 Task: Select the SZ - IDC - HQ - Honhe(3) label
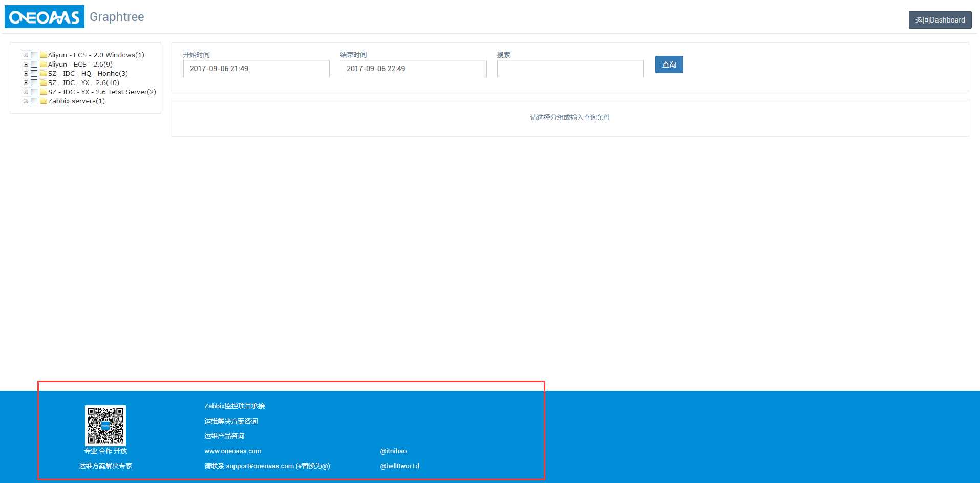click(88, 73)
